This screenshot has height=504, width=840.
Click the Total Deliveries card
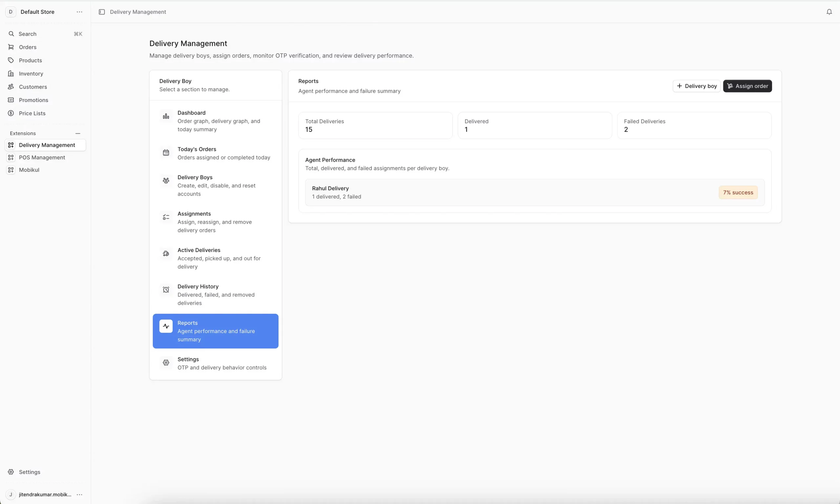(x=375, y=126)
